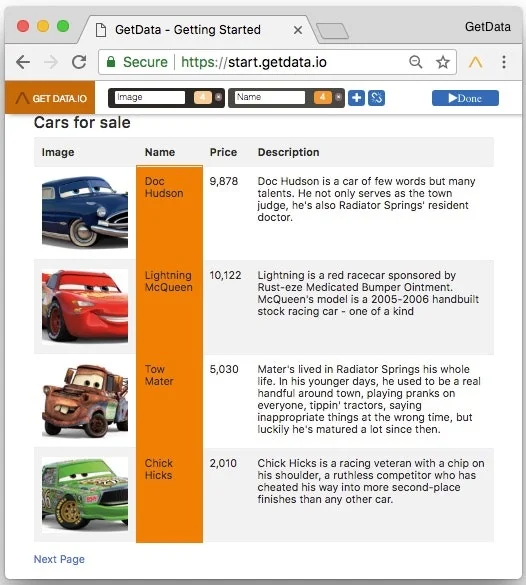The image size is (526, 585).
Task: Click Lightning McQueen description text
Action: (368, 293)
